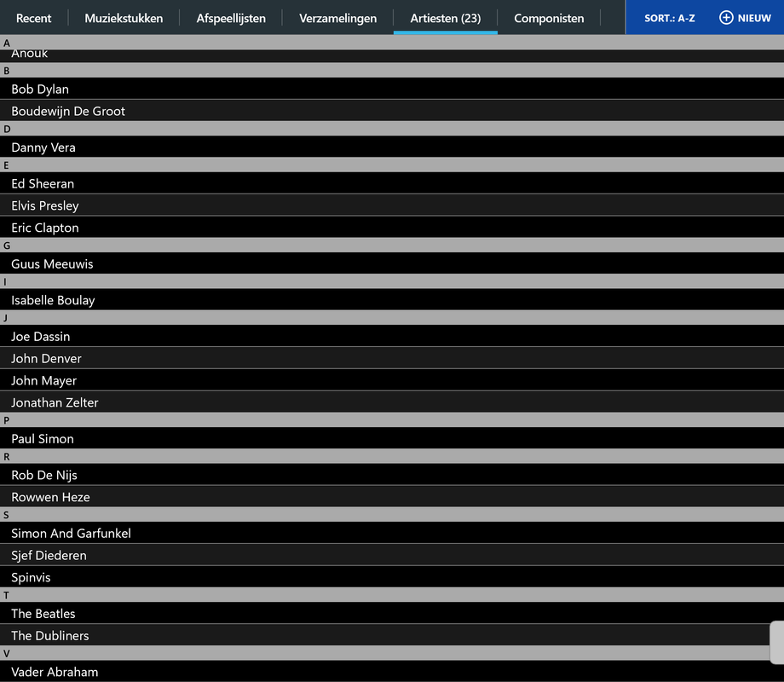Viewport: 784px width, 682px height.
Task: Open artist Sjef Diederen
Action: click(392, 555)
